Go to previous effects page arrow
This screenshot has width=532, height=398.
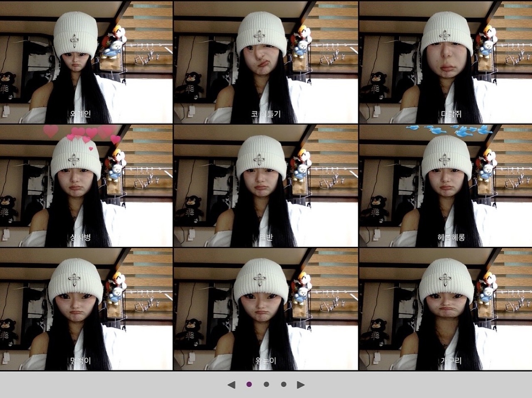[x=232, y=385]
